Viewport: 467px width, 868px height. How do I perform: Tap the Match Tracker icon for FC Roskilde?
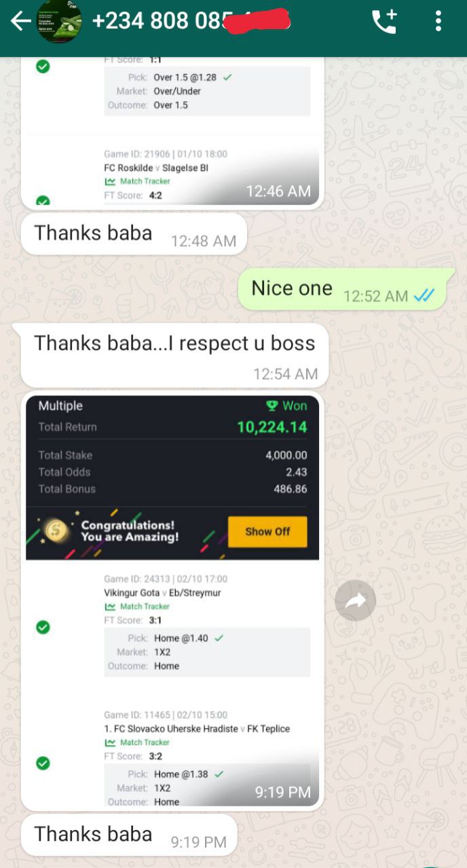[110, 181]
